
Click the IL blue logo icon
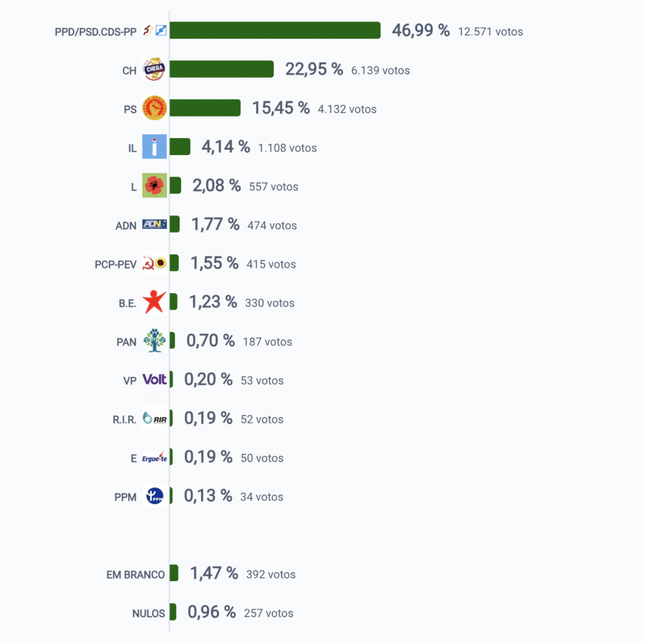(154, 147)
